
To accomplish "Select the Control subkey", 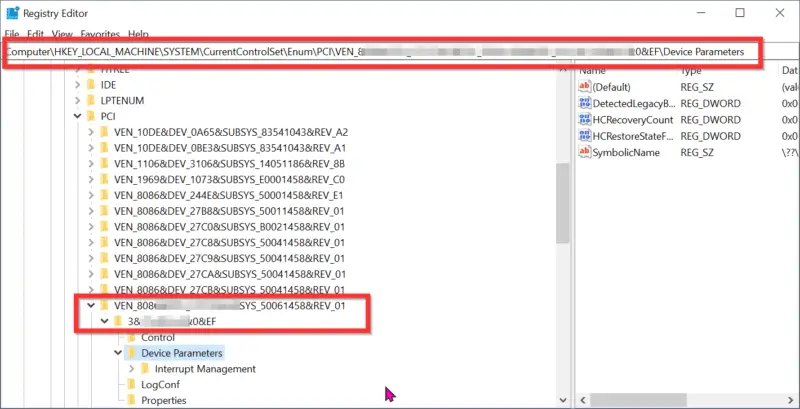I will (158, 337).
